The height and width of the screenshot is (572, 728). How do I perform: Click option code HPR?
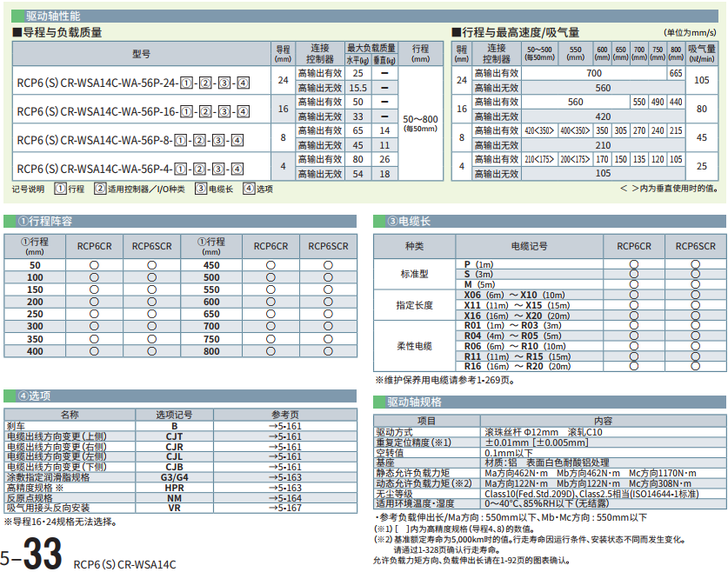tap(174, 488)
